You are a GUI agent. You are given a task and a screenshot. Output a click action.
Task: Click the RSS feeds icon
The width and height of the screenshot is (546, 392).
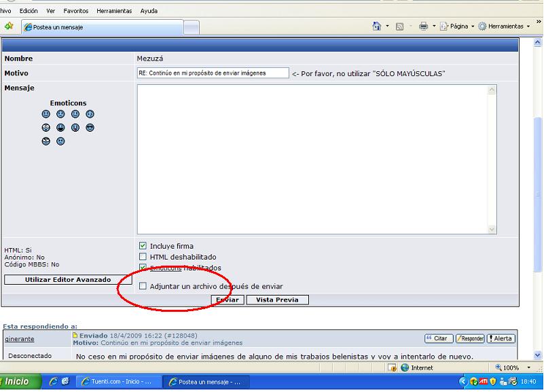(x=399, y=26)
